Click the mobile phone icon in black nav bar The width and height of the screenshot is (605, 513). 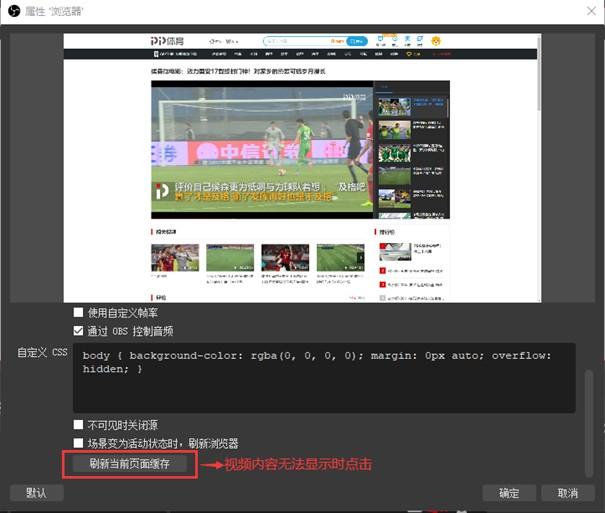[156, 54]
